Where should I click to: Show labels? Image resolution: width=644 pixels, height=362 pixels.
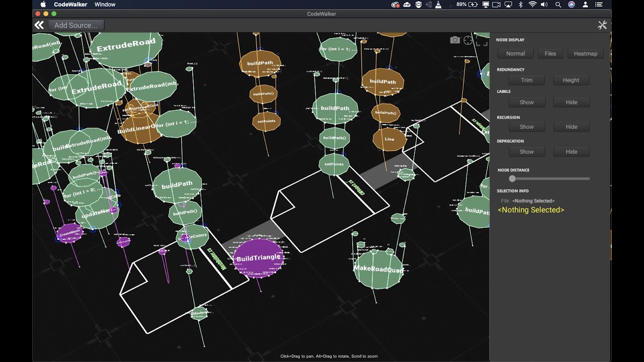tap(527, 102)
